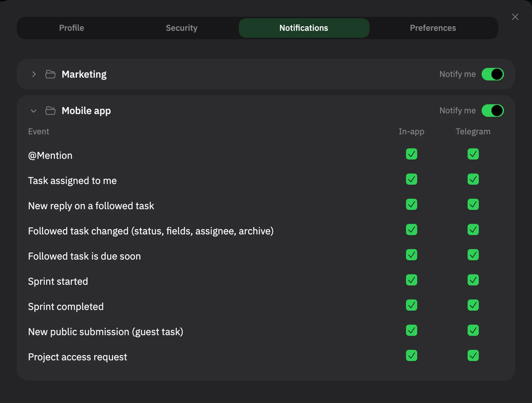The image size is (532, 403).
Task: Disable Notify me for Mobile app
Action: click(493, 111)
